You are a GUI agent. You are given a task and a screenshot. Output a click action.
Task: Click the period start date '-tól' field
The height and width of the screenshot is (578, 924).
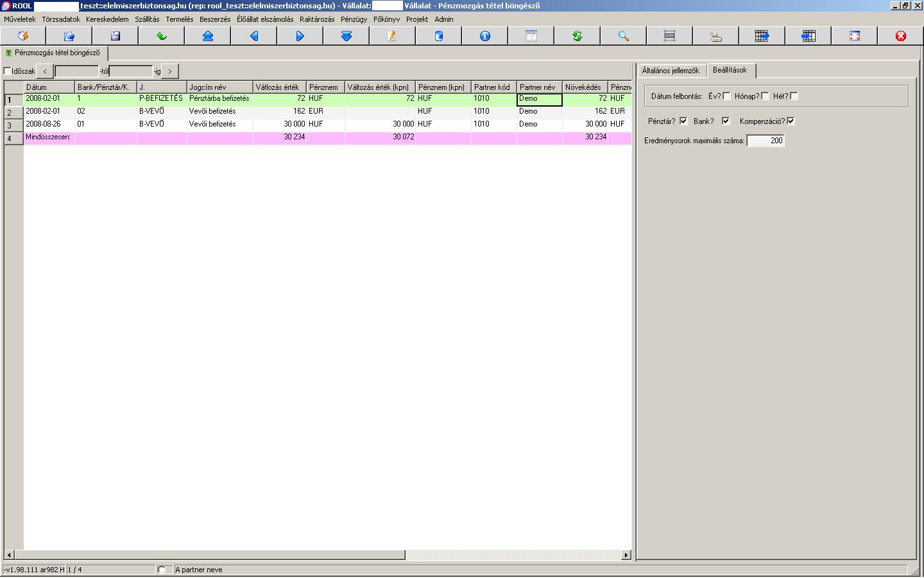[77, 71]
